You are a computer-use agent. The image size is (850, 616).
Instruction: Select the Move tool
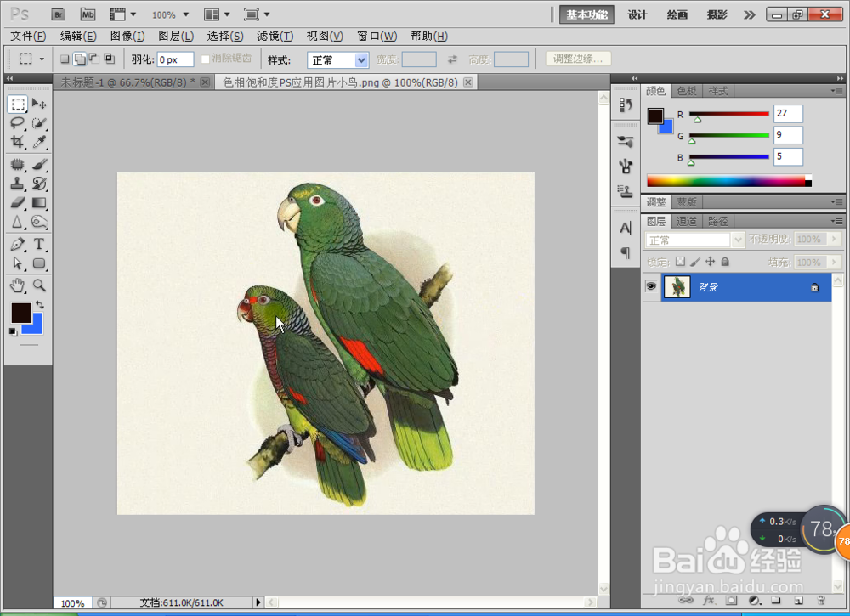(39, 104)
